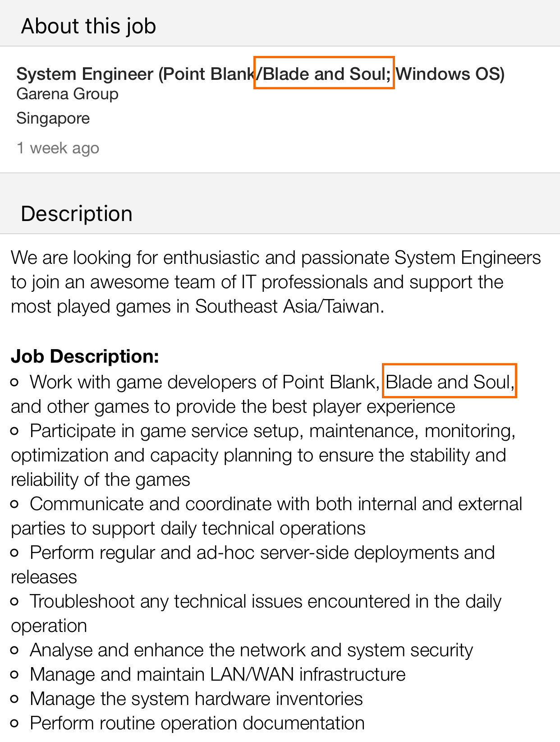
Task: Tap 'Analyse and enhance the network' bullet
Action: pyautogui.click(x=242, y=650)
